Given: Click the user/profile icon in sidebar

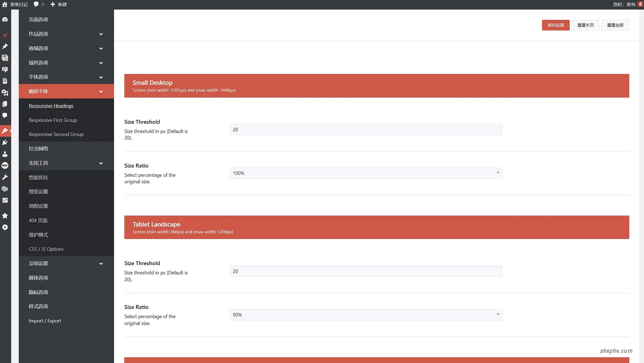Looking at the screenshot, I should (x=5, y=154).
